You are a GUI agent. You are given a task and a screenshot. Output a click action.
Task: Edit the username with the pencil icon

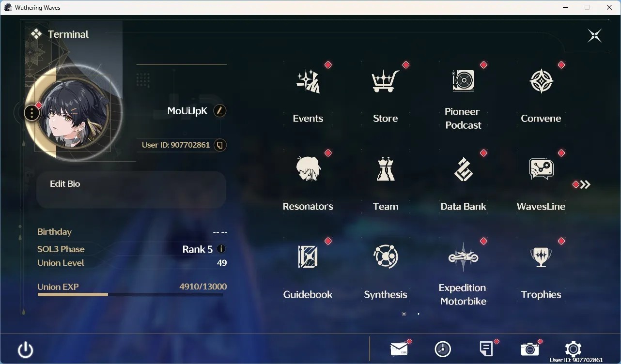220,111
